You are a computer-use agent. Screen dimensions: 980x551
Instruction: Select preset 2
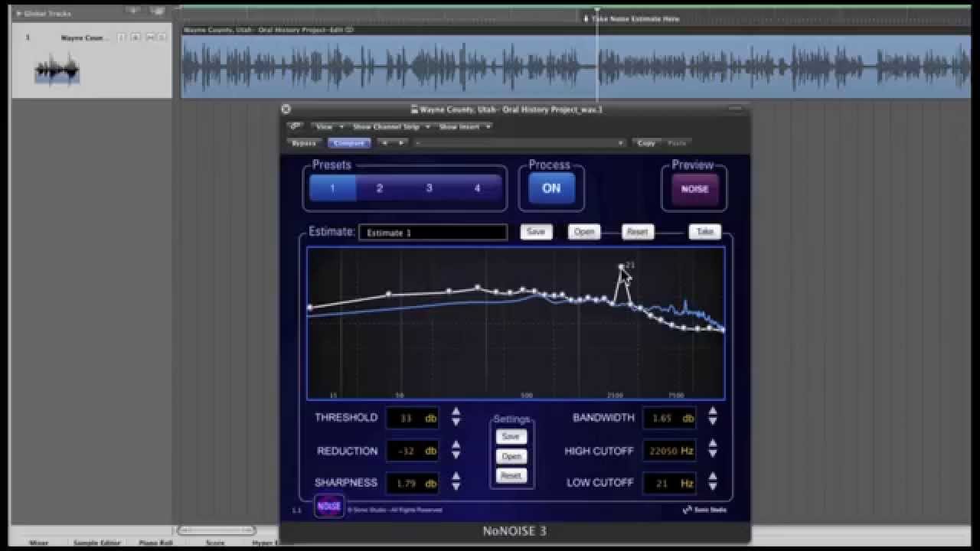tap(380, 188)
